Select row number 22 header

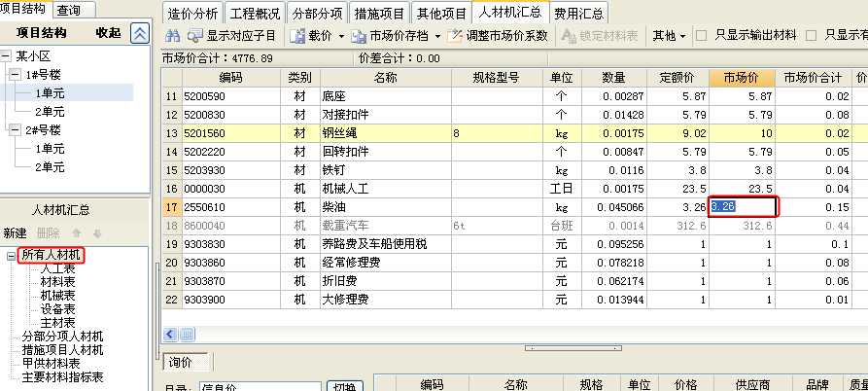click(x=172, y=300)
